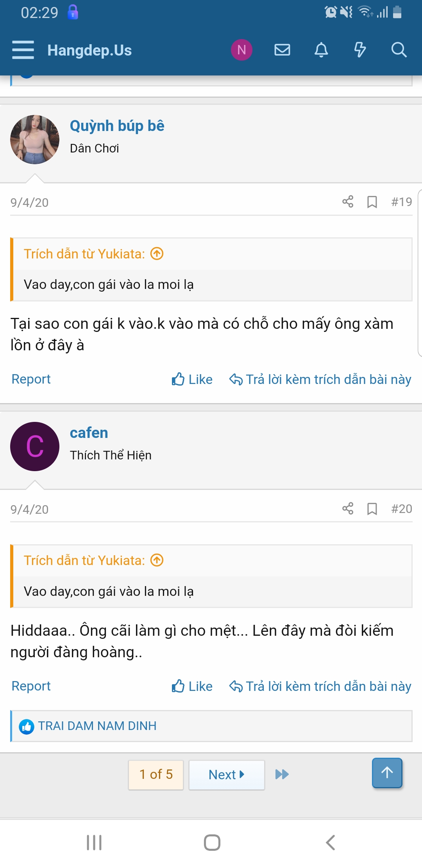Image resolution: width=422 pixels, height=868 pixels.
Task: Bookmark post #19
Action: 372,202
